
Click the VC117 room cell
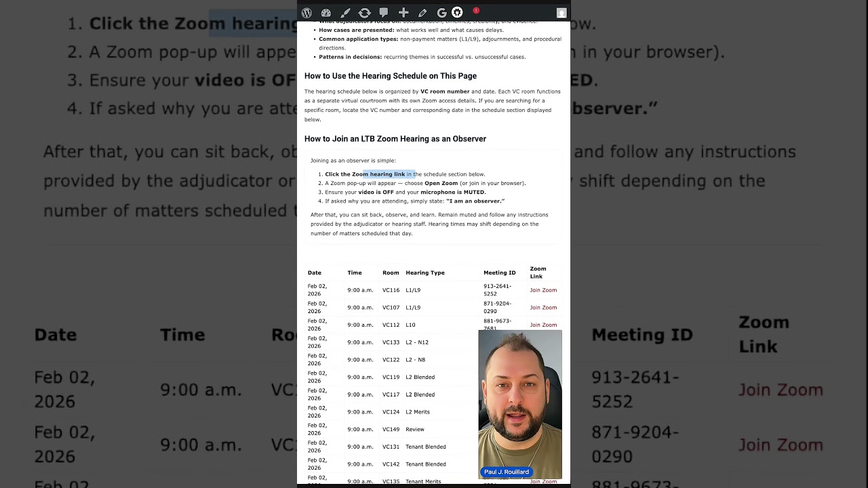point(391,394)
